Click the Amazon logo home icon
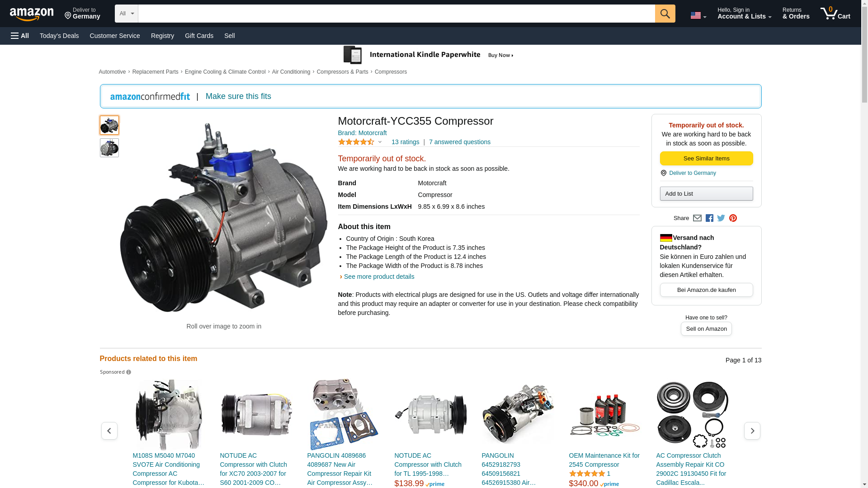Screen dimensions: 868x488 tap(32, 14)
